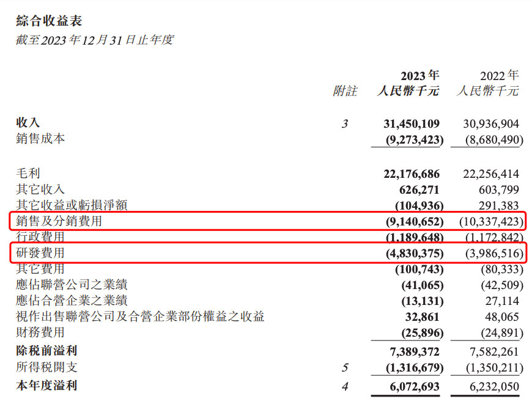Click the date subtitle 截至2023年12月31日止年度
The image size is (532, 407).
[x=94, y=40]
